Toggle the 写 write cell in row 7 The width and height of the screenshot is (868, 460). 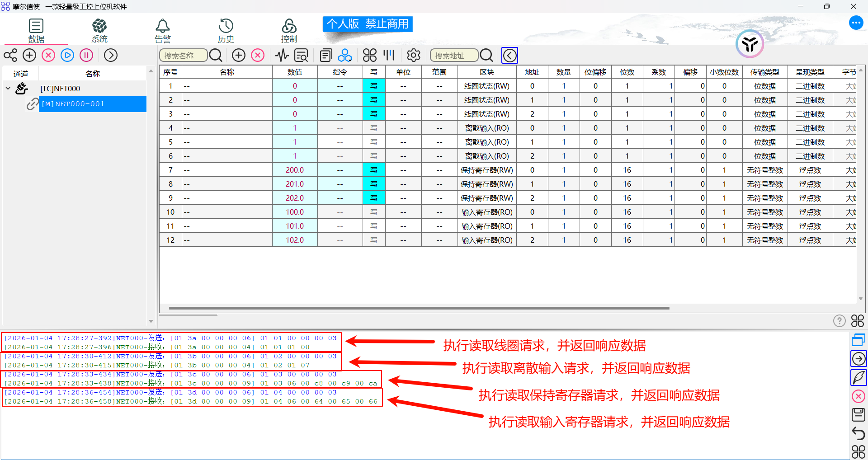click(374, 170)
